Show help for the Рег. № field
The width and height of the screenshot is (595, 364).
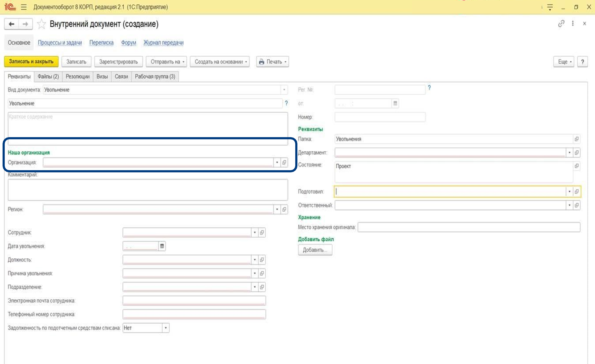pyautogui.click(x=429, y=88)
